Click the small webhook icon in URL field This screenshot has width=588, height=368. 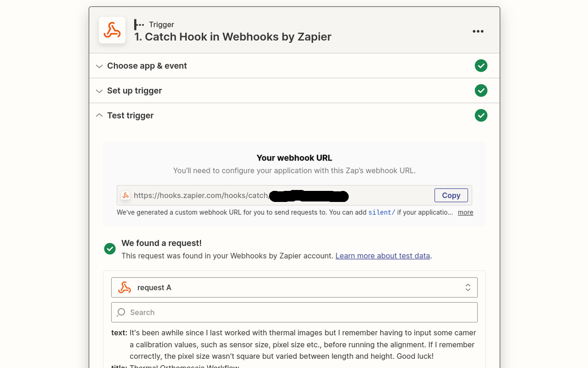(x=125, y=195)
